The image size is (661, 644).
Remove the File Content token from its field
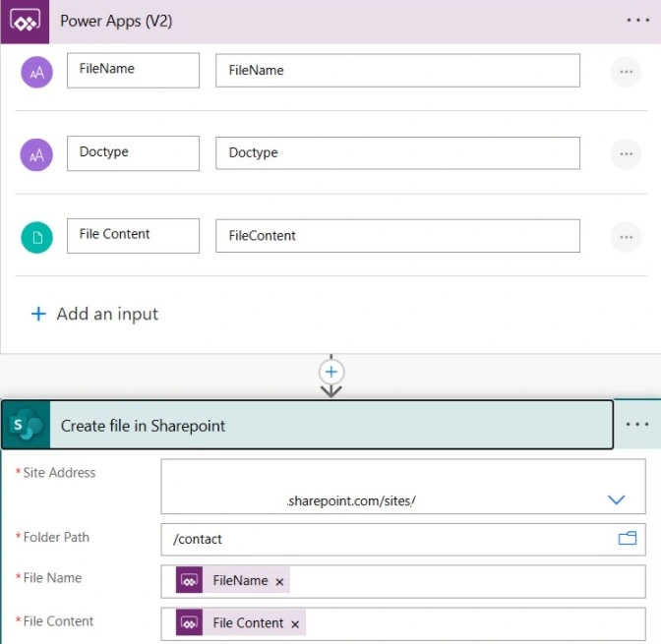(x=295, y=624)
